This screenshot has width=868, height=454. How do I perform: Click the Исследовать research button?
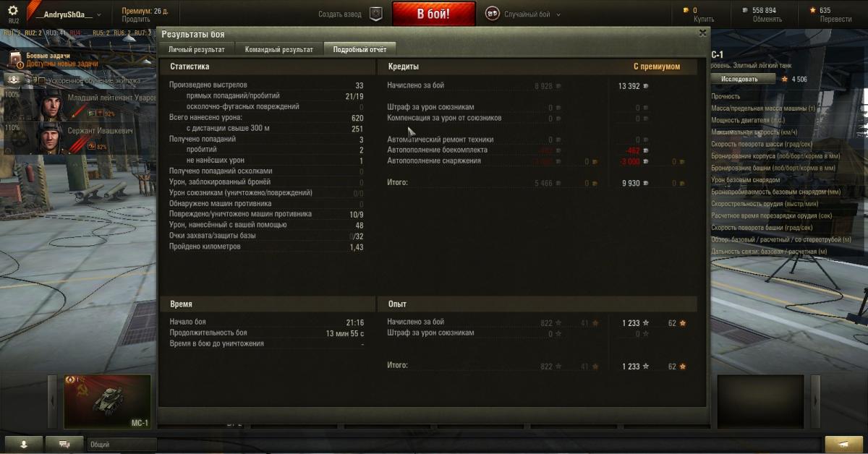click(x=739, y=79)
